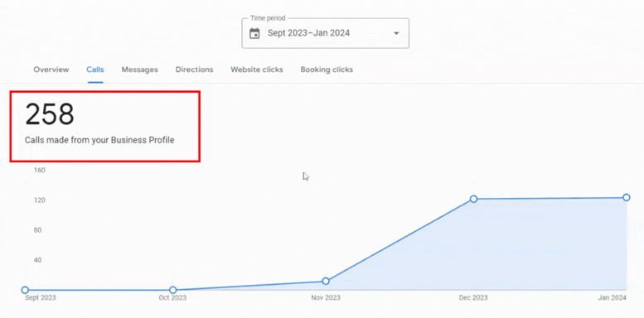The image size is (644, 318).
Task: Select the Jan 2024 data point
Action: 627,198
